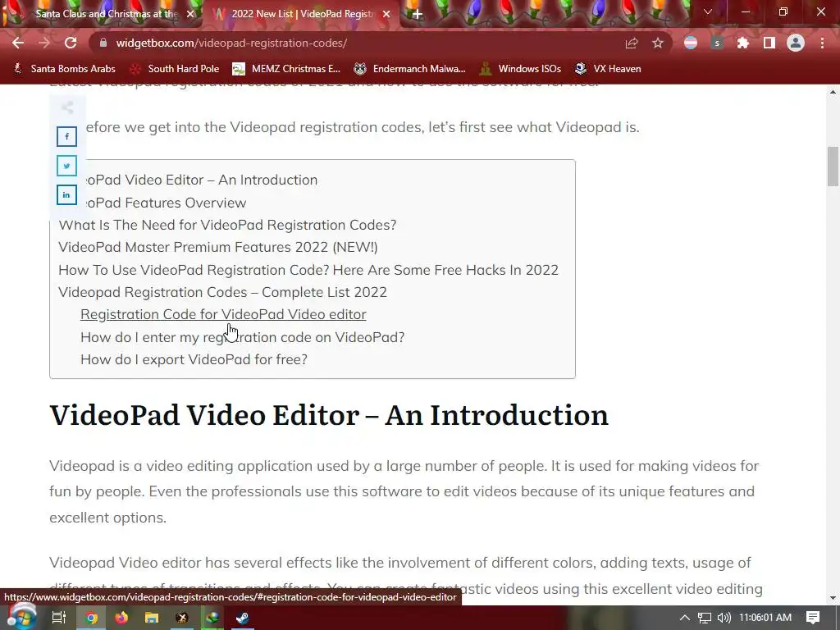
Task: Jump to VideoPad Master Premium Features 2022
Action: pyautogui.click(x=218, y=247)
